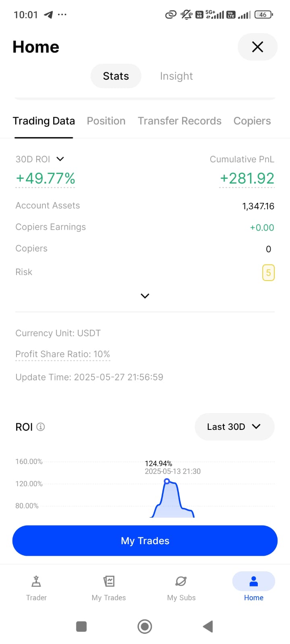
Task: Tap the ROI info icon
Action: point(41,427)
